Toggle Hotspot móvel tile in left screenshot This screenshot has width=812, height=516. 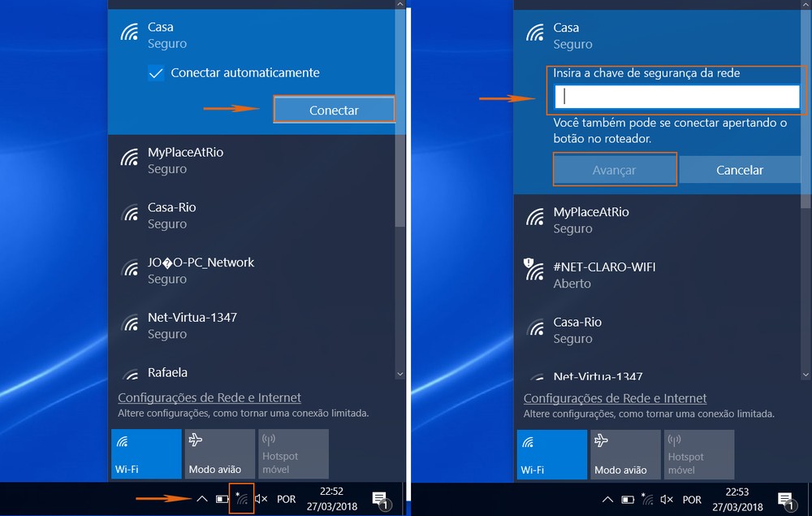click(293, 453)
